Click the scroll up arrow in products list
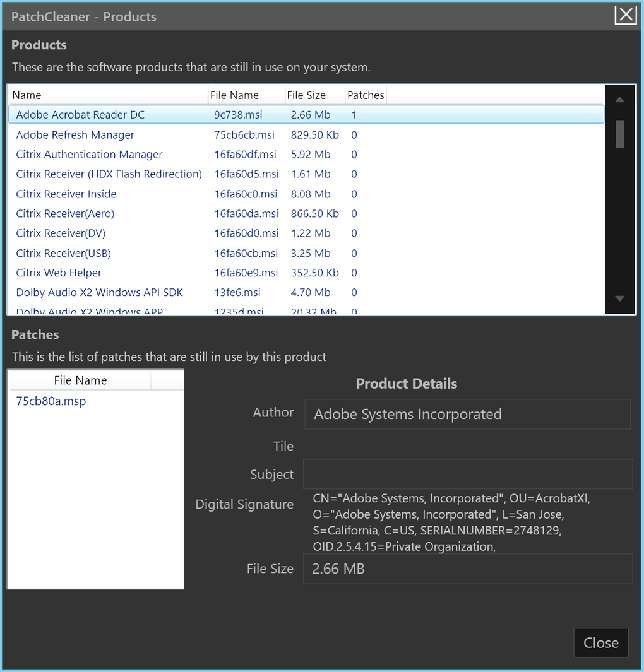 coord(619,100)
